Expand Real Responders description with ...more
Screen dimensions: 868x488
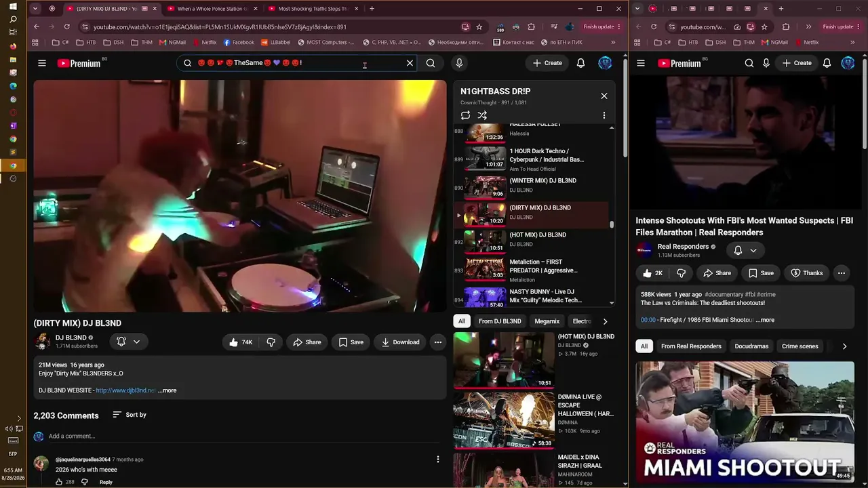(764, 320)
